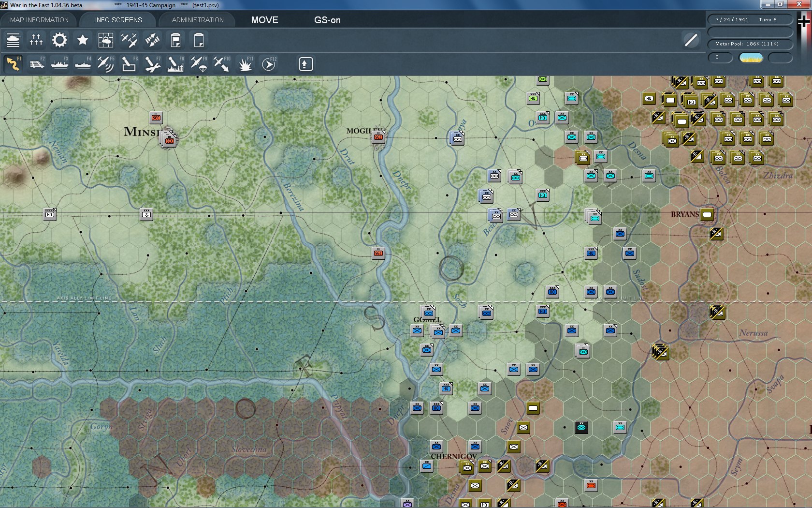
Task: Open the Map Information tab
Action: [x=39, y=20]
